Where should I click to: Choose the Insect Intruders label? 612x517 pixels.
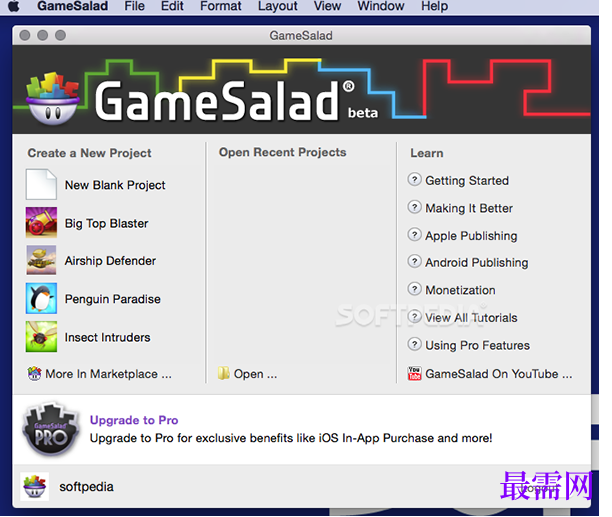107,337
